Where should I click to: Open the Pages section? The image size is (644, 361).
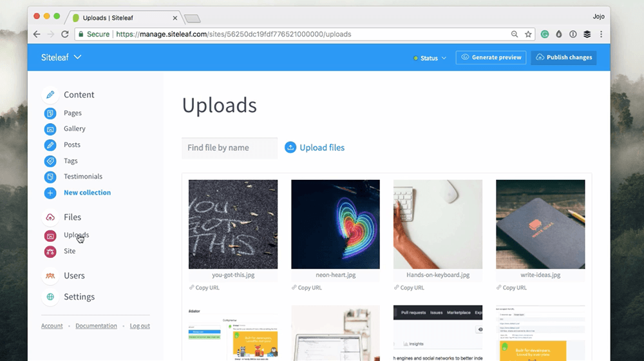(72, 113)
